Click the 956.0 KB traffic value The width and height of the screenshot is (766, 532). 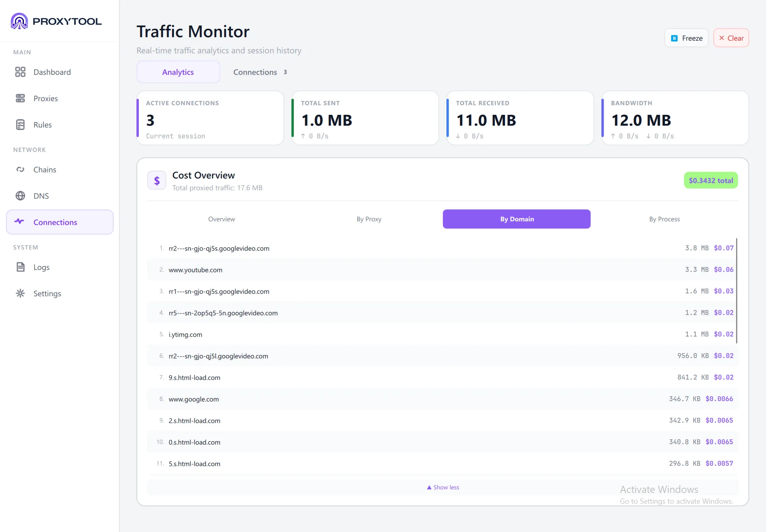(693, 356)
